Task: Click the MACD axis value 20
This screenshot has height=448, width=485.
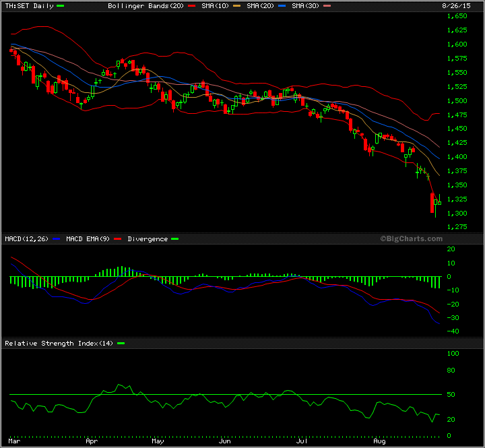Action: coord(451,249)
